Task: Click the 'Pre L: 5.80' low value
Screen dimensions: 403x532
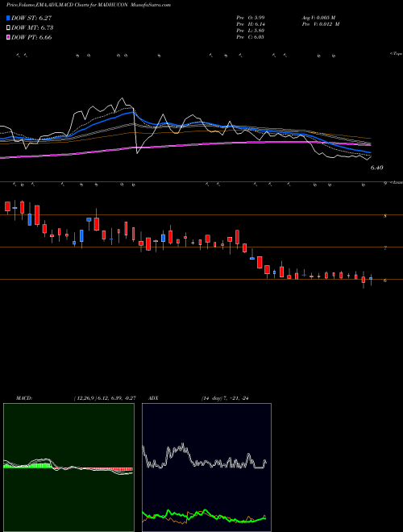Action: tap(251, 31)
